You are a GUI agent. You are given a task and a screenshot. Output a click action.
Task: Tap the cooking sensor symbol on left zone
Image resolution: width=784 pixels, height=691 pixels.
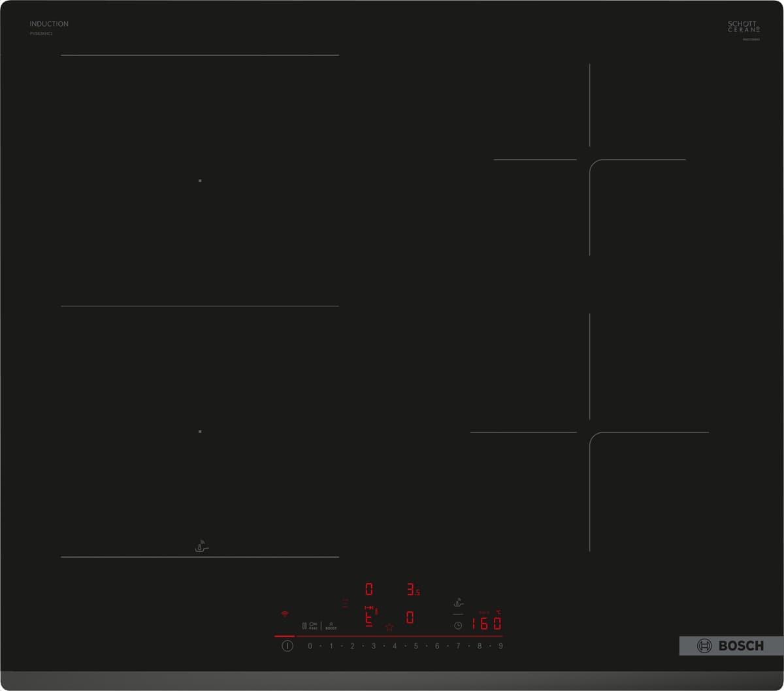[203, 546]
